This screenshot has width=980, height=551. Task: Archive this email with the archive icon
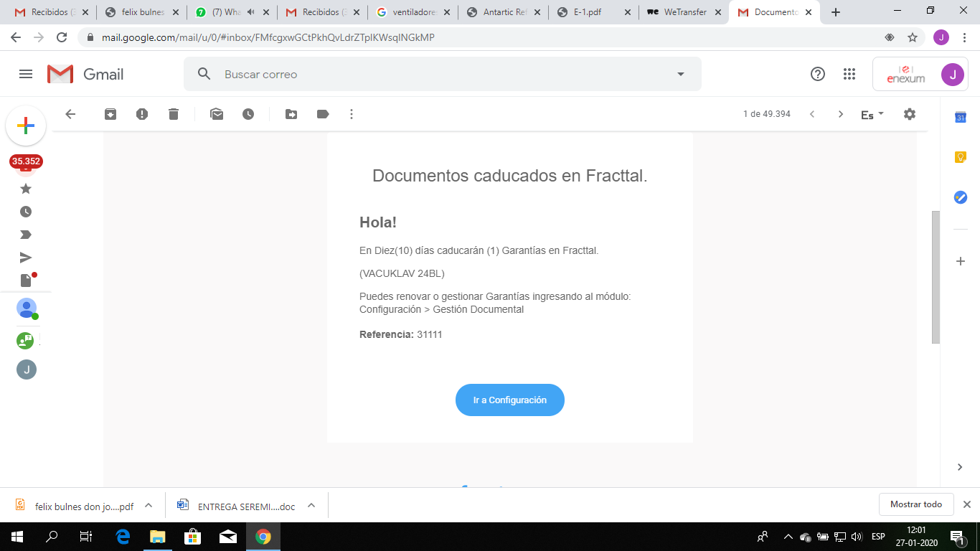pos(110,114)
